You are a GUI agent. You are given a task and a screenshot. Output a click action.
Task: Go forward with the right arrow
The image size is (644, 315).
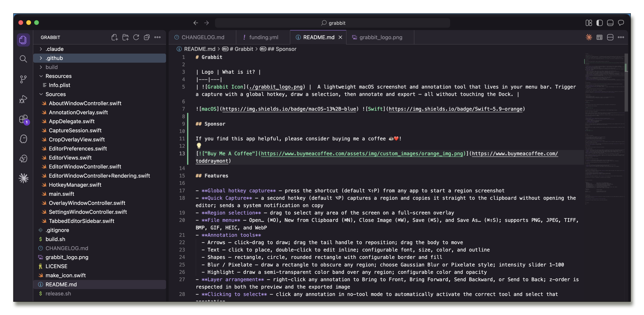206,23
